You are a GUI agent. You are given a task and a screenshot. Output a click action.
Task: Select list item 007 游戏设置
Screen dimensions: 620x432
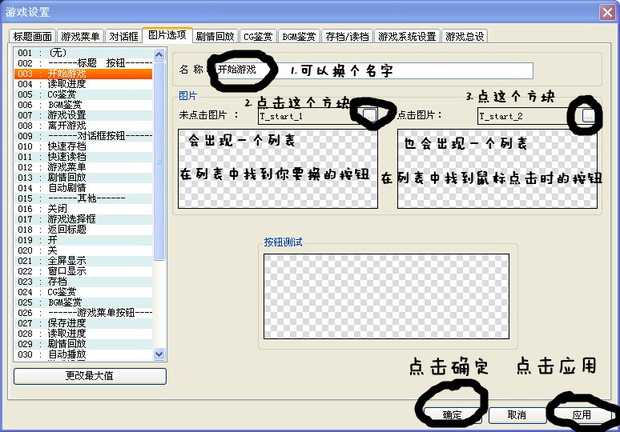(83, 115)
